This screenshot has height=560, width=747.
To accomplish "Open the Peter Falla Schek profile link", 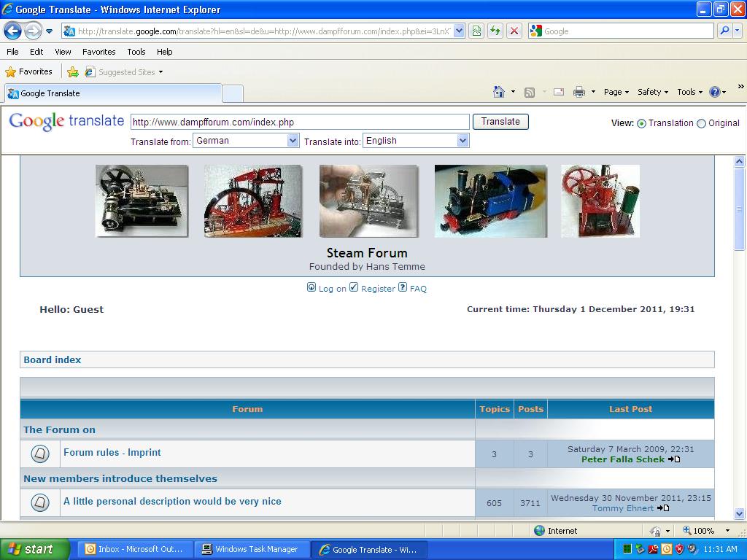I will point(623,459).
